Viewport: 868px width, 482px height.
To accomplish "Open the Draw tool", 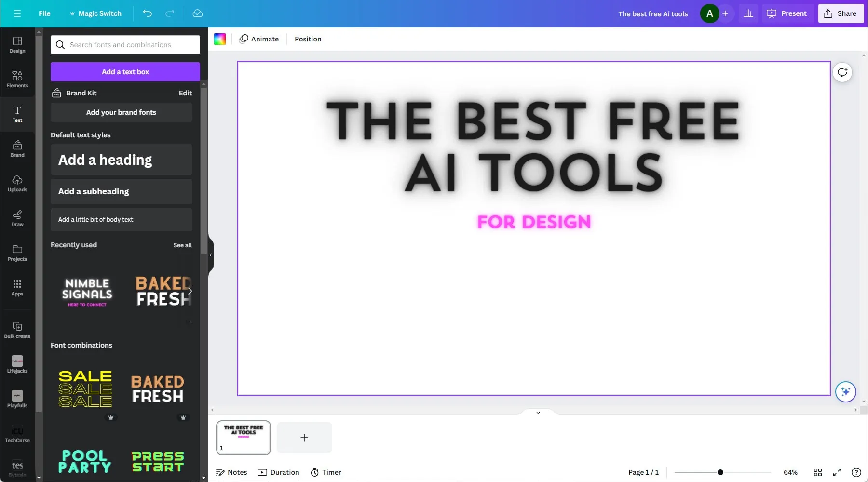I will coord(17,218).
